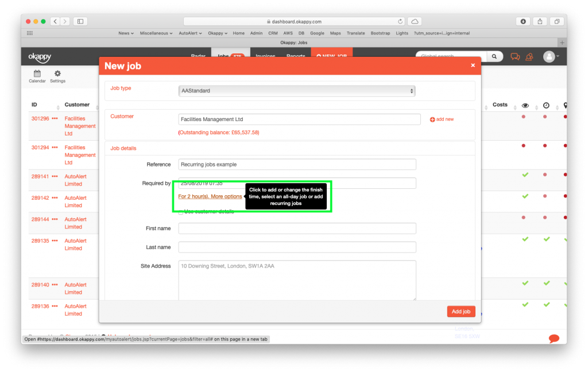Open the Maps bookmark

click(x=335, y=33)
